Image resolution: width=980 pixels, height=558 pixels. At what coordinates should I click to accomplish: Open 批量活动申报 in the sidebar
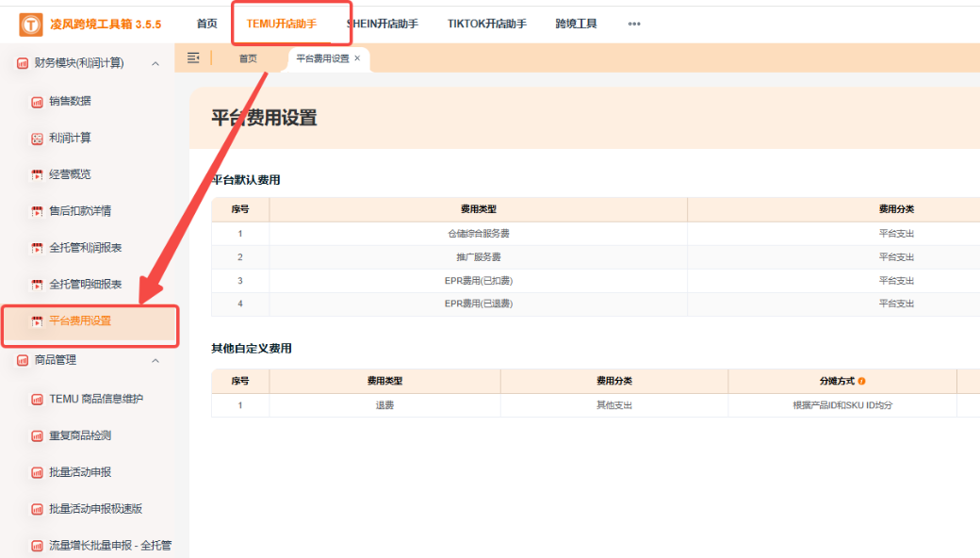pyautogui.click(x=80, y=472)
